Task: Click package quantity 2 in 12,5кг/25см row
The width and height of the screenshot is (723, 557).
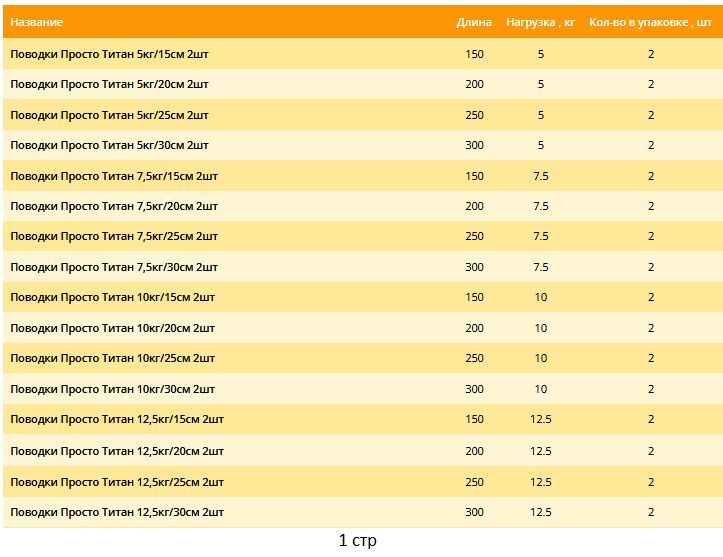Action: [651, 482]
